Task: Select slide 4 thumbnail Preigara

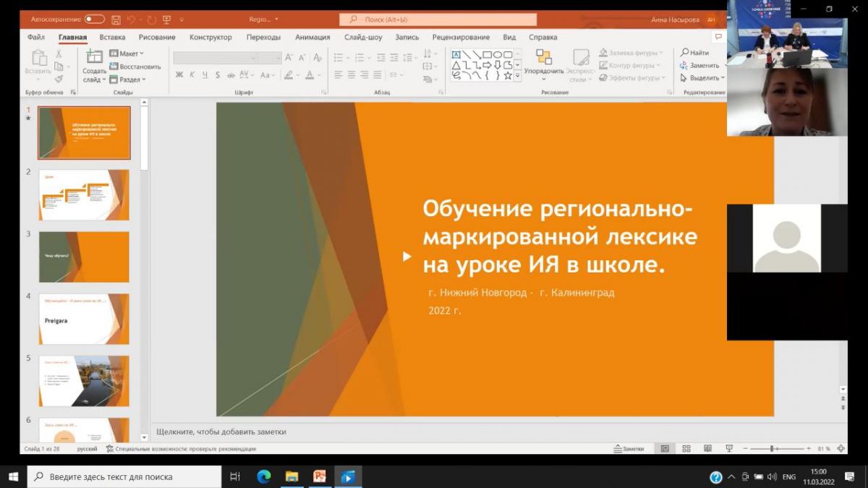Action: point(84,319)
